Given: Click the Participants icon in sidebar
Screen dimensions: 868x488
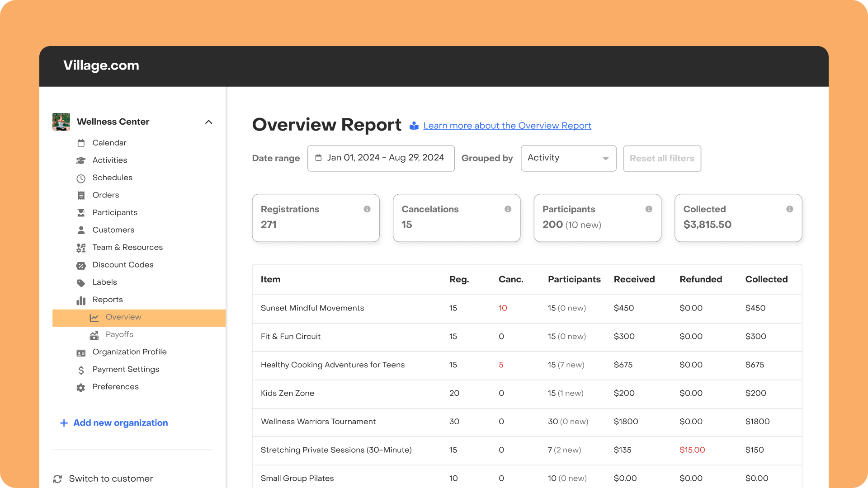Looking at the screenshot, I should [x=81, y=213].
